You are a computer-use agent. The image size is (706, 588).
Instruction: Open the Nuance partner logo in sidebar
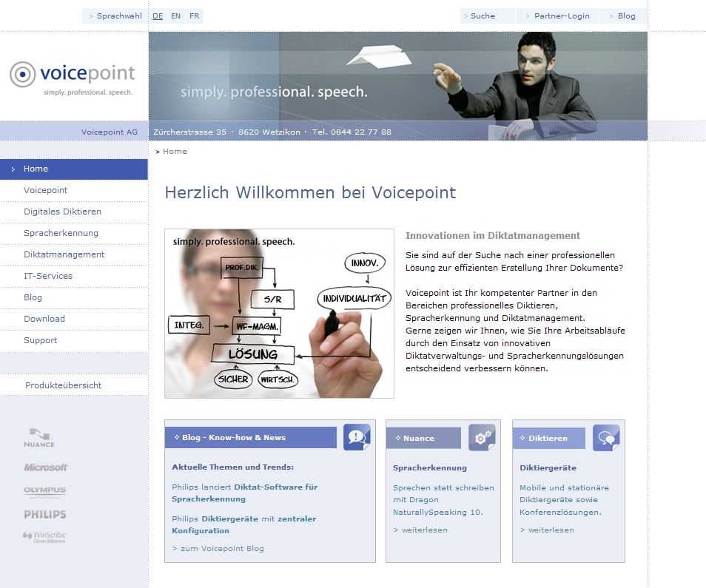click(x=39, y=438)
